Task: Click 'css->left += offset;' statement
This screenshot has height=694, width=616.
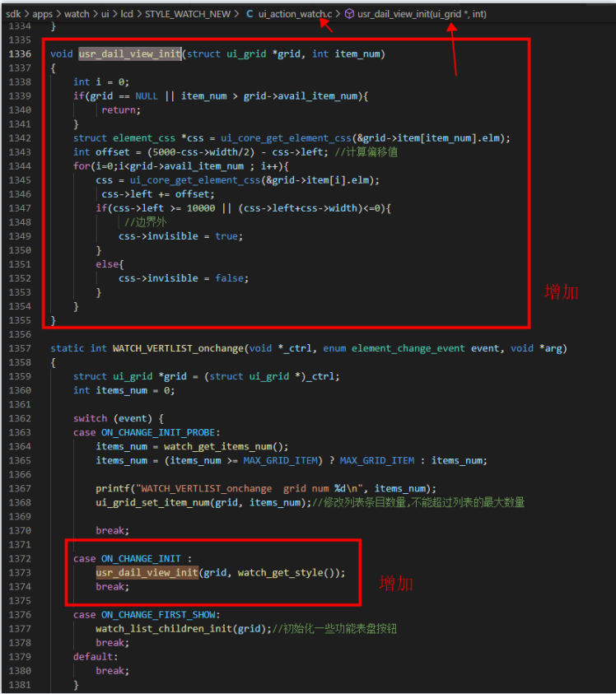Action: pyautogui.click(x=157, y=194)
